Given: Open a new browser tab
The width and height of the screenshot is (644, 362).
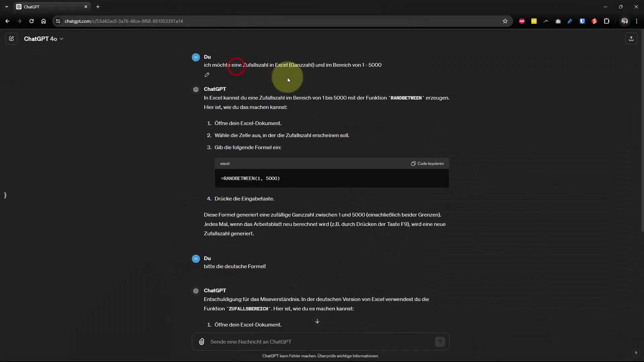Looking at the screenshot, I should click(x=98, y=7).
